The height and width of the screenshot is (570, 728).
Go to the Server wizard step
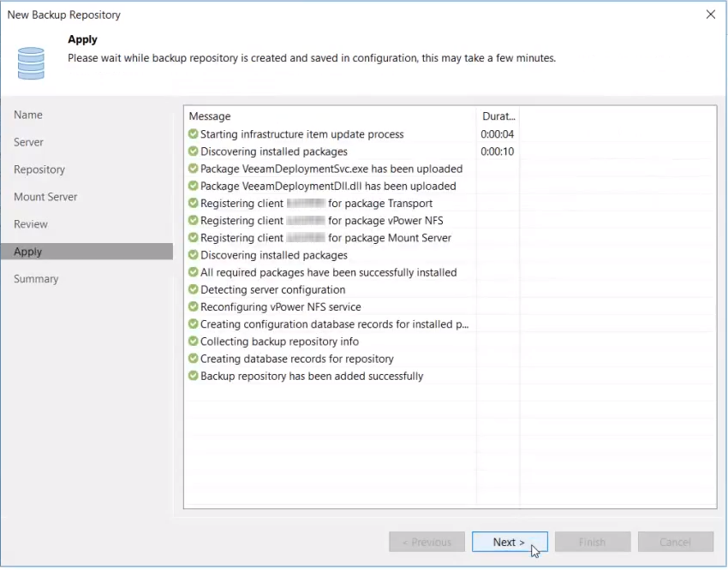pos(29,142)
